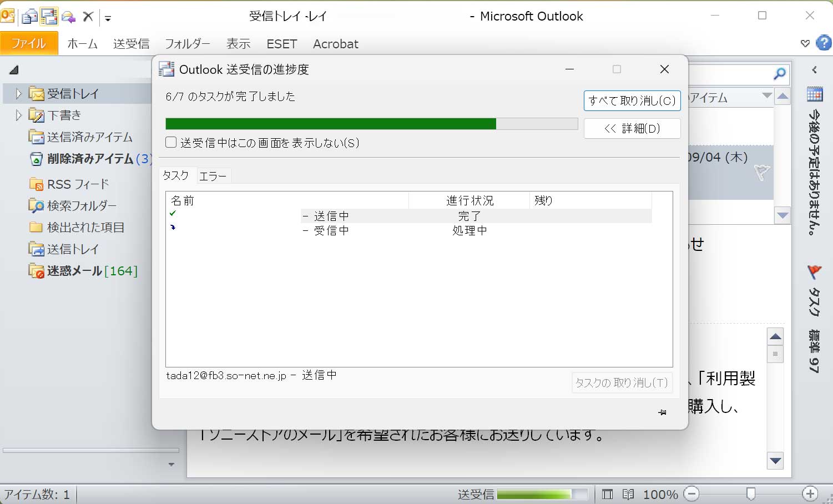The height and width of the screenshot is (504, 833).
Task: Click the Delete X icon in quick access toolbar
Action: click(88, 17)
